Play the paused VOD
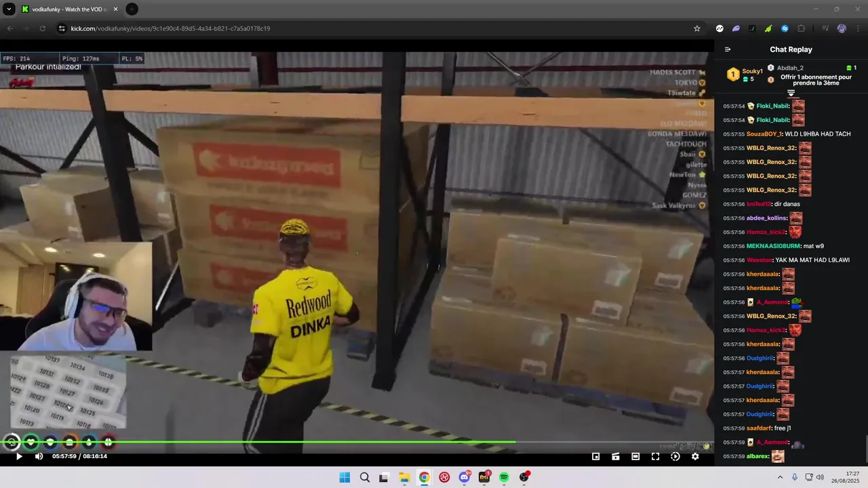Image resolution: width=868 pixels, height=488 pixels. point(19,457)
